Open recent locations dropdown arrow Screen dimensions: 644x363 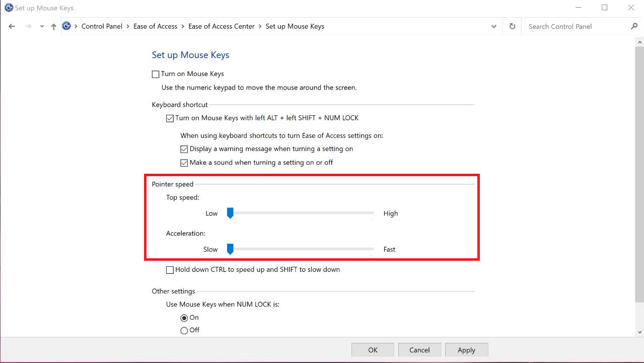42,27
